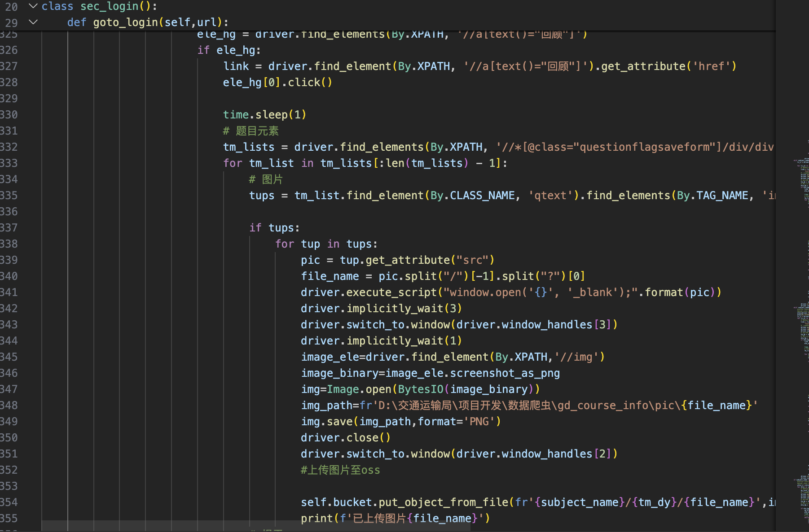Click 'driver.execute_script' window.open line
Screen dimensions: 809x532
511,292
